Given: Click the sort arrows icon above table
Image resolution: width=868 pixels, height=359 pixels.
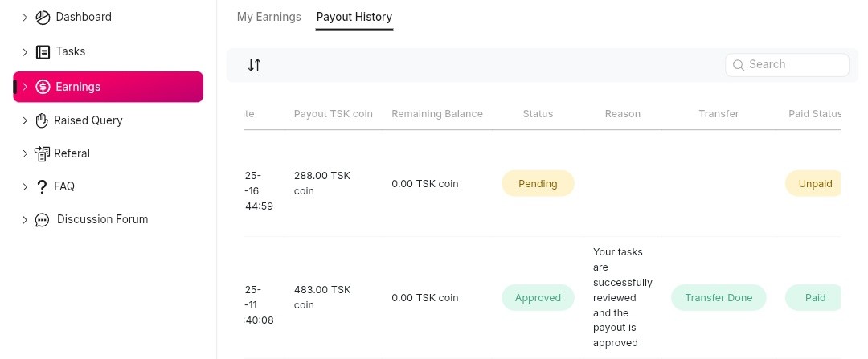Looking at the screenshot, I should [254, 65].
